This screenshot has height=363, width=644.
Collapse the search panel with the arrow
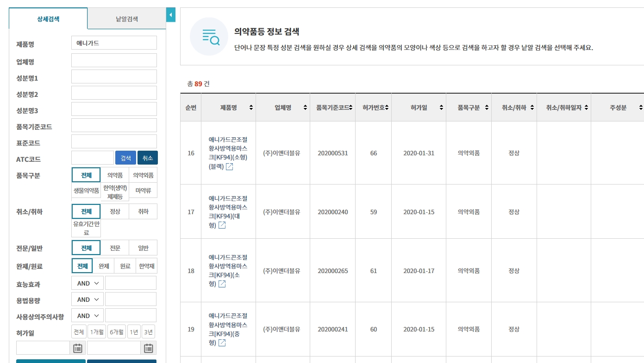(171, 15)
